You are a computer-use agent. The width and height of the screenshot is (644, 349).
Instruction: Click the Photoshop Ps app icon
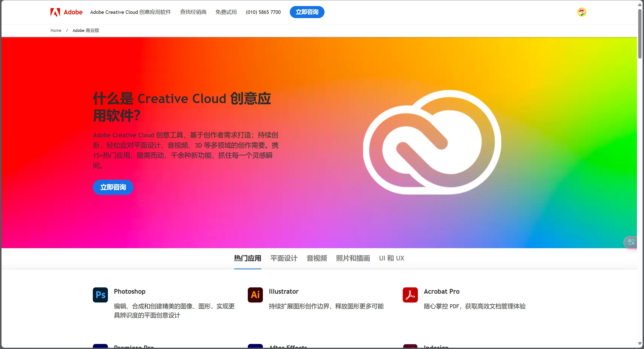point(100,295)
